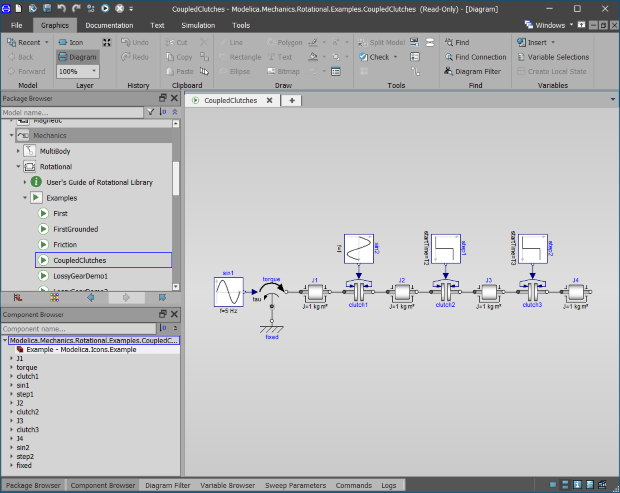620x493 pixels.
Task: Click the Check model button
Action: click(x=379, y=57)
